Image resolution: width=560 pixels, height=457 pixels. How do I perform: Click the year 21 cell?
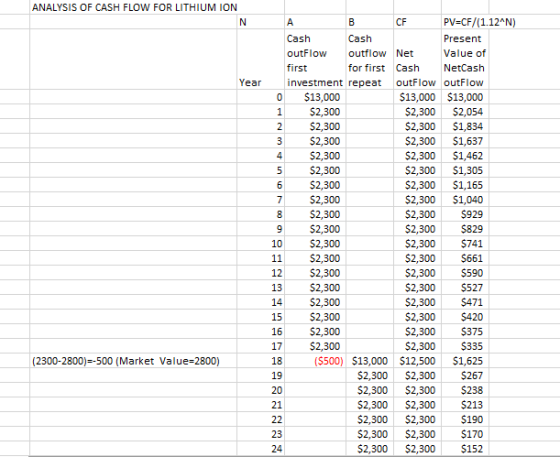pos(261,405)
